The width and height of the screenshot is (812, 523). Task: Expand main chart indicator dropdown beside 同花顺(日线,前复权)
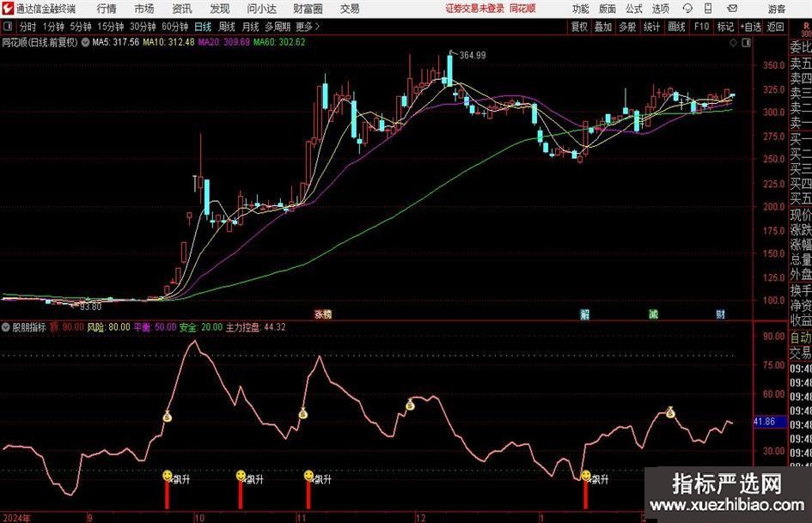click(85, 42)
